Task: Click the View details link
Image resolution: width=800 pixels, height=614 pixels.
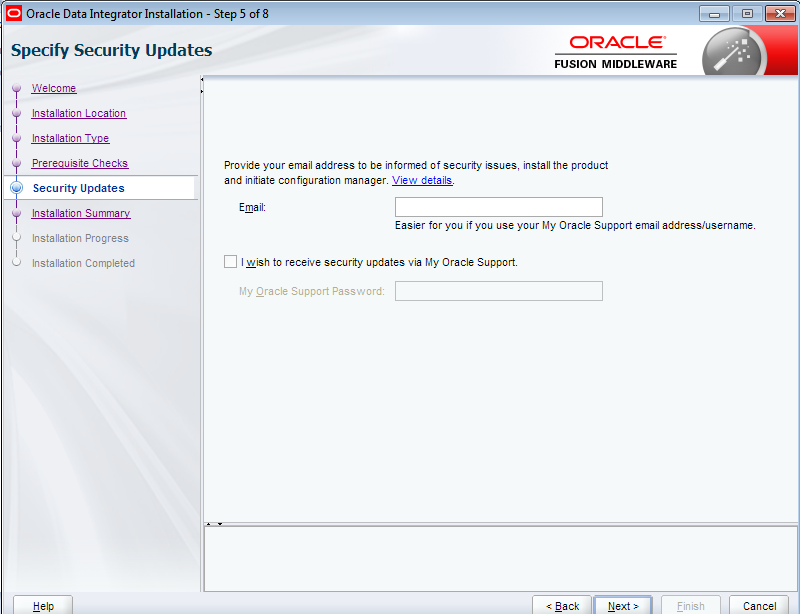Action: click(421, 180)
